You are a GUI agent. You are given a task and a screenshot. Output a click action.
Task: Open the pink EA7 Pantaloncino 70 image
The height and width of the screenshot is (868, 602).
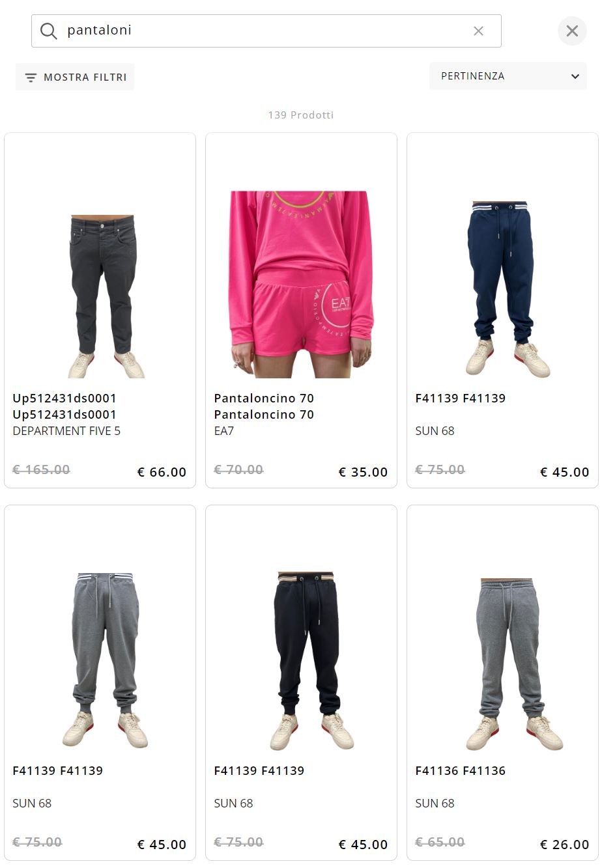click(x=301, y=285)
